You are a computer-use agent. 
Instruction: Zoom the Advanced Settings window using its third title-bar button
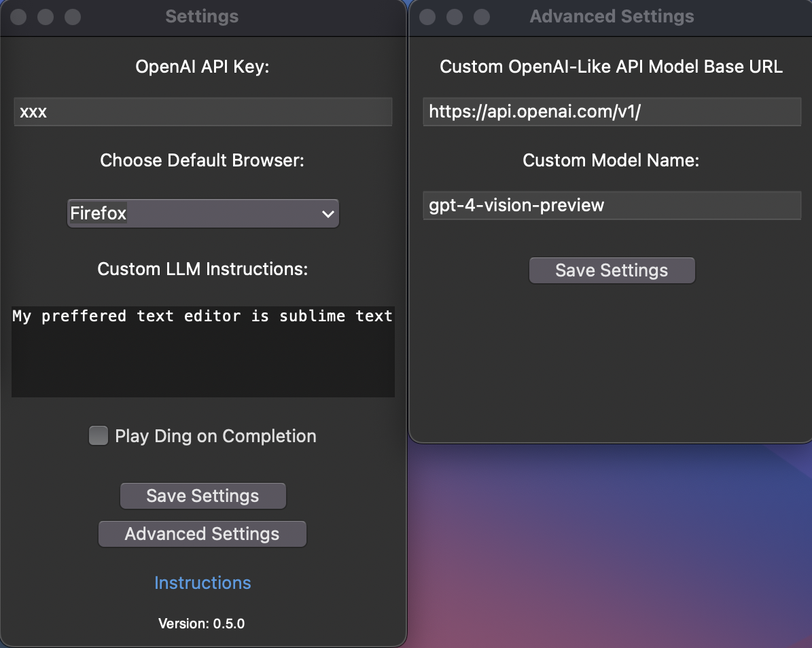[482, 16]
